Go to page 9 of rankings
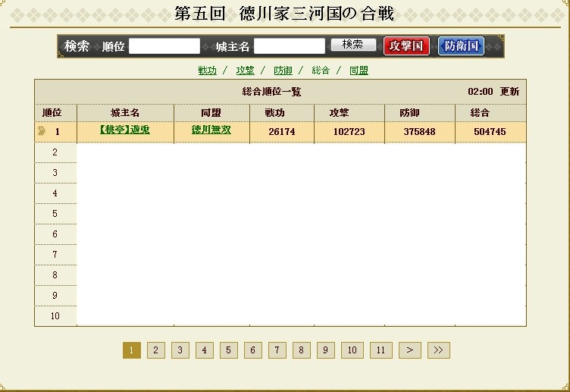This screenshot has height=392, width=570. tap(326, 350)
